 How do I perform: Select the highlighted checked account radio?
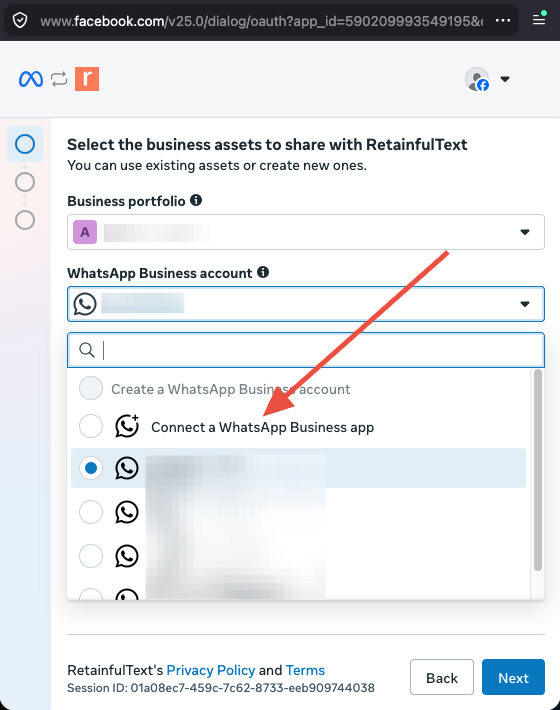pos(91,468)
